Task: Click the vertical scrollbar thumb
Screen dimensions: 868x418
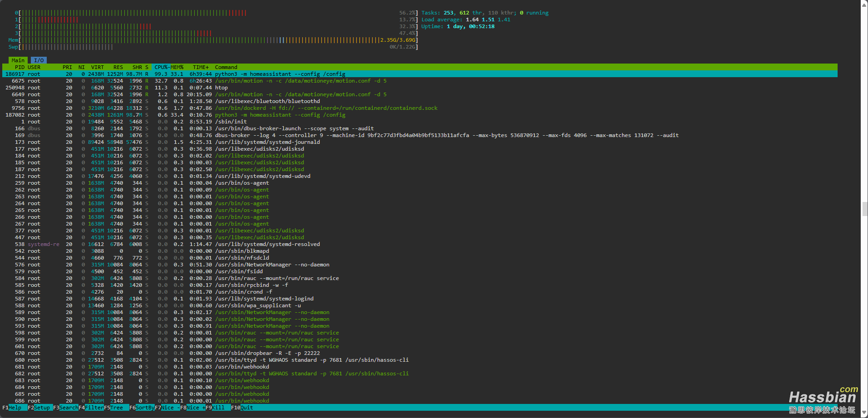Action: pyautogui.click(x=864, y=209)
